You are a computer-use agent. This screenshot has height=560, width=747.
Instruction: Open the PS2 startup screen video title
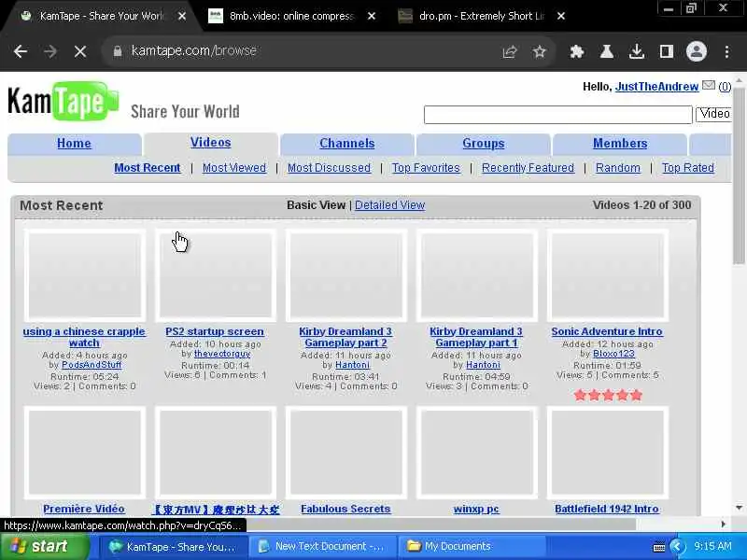coord(215,331)
